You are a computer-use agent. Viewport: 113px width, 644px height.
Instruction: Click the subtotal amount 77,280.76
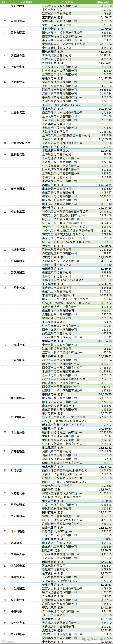pos(105,246)
